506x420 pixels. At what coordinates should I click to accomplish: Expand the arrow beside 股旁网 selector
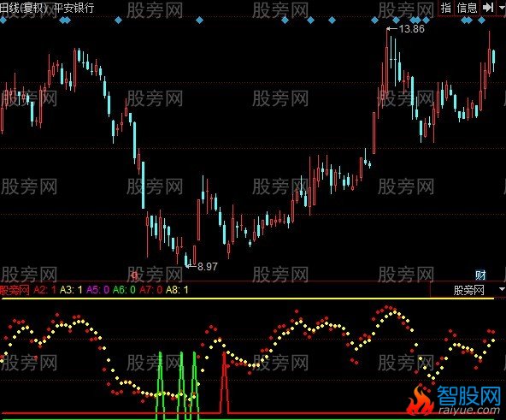pos(502,289)
